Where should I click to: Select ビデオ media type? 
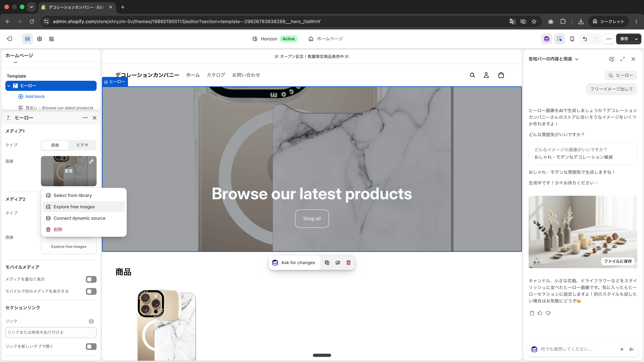(x=83, y=145)
